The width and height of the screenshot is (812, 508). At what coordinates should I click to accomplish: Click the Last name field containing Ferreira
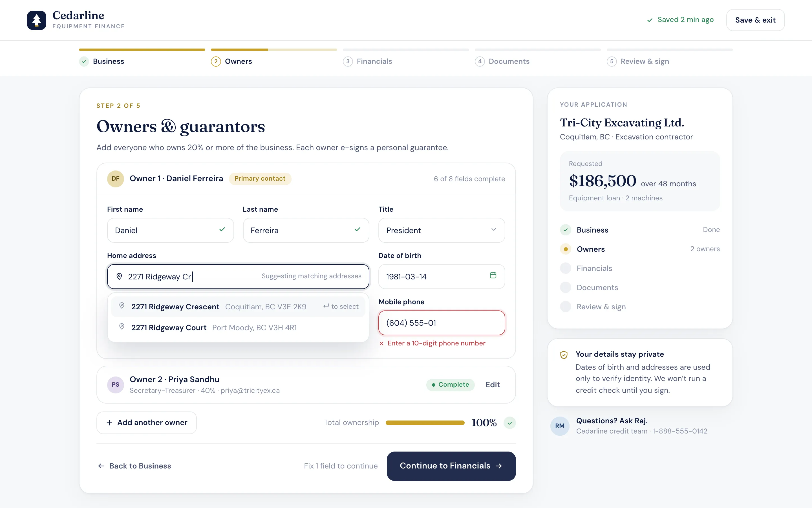pyautogui.click(x=306, y=230)
